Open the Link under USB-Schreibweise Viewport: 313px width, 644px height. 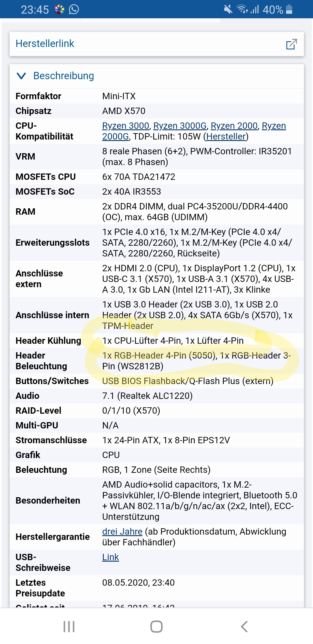(110, 557)
